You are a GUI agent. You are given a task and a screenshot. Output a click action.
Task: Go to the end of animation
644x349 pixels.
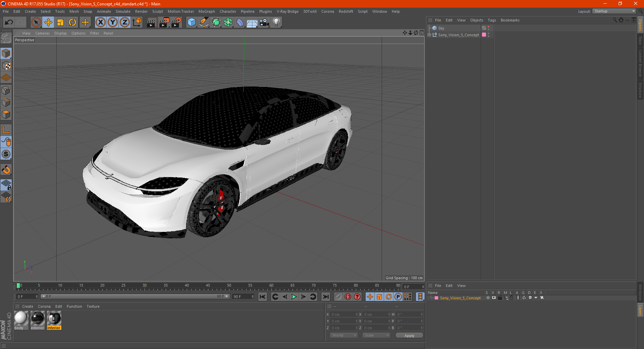[x=325, y=297]
